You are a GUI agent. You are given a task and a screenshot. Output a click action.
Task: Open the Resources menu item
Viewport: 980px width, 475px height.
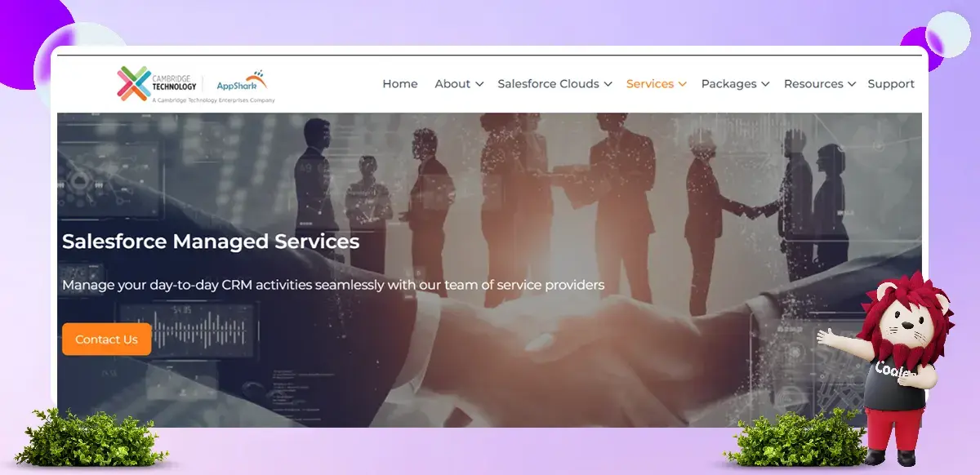pos(813,84)
